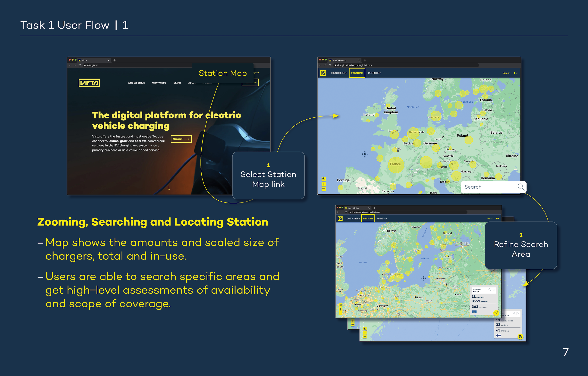The width and height of the screenshot is (588, 376).
Task: Click the magnifier icon in the large Search box
Action: click(521, 187)
